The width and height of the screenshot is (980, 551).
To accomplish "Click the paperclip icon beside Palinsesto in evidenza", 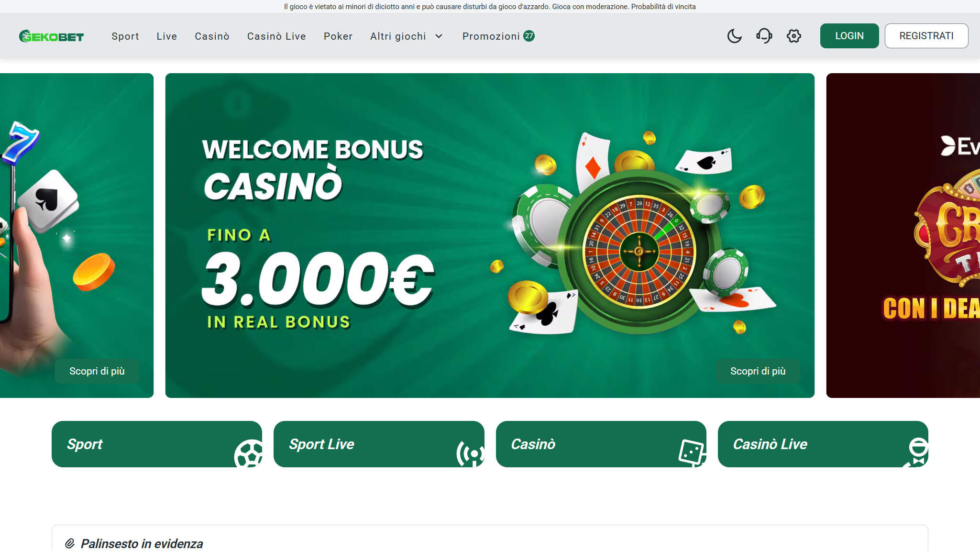I will (70, 543).
